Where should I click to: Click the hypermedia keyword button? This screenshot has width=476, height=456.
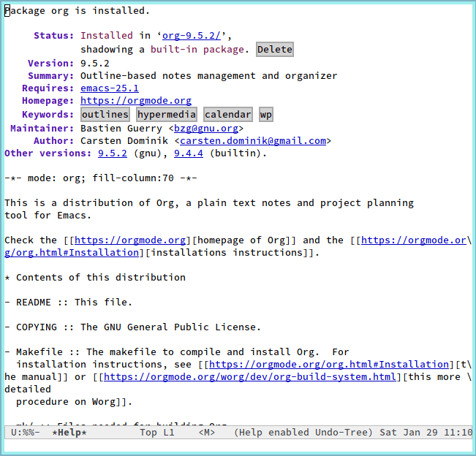pos(167,115)
